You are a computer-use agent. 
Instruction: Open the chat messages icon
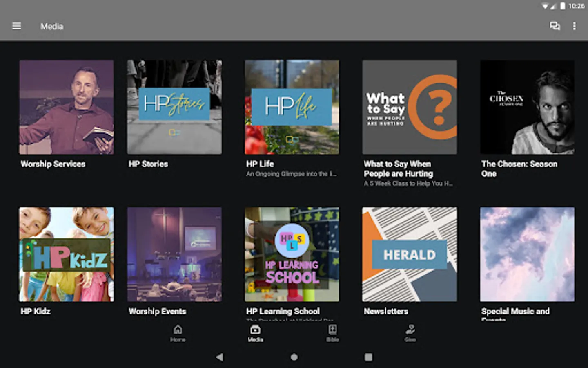pos(555,26)
